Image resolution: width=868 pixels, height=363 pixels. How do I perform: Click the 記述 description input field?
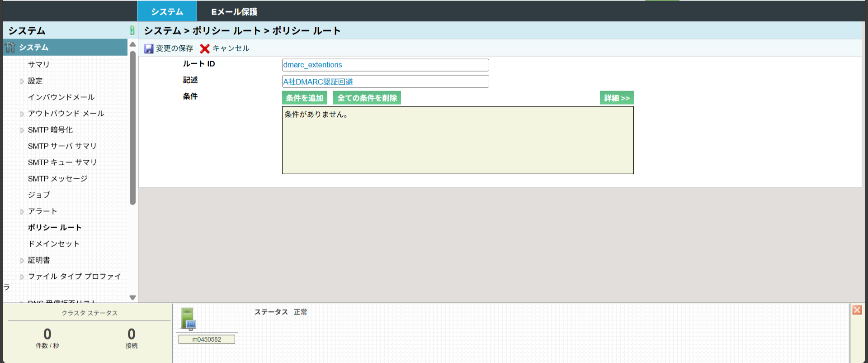coord(385,81)
